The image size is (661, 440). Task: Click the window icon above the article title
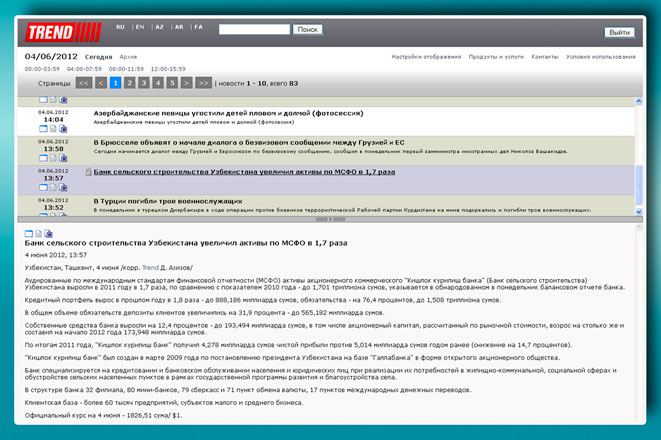point(29,233)
